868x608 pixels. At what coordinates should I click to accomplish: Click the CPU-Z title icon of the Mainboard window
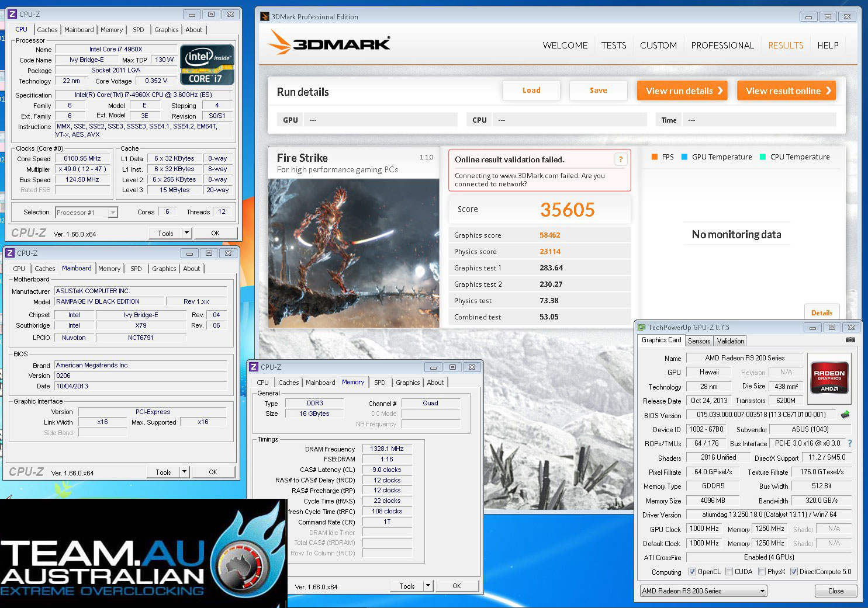pyautogui.click(x=10, y=253)
